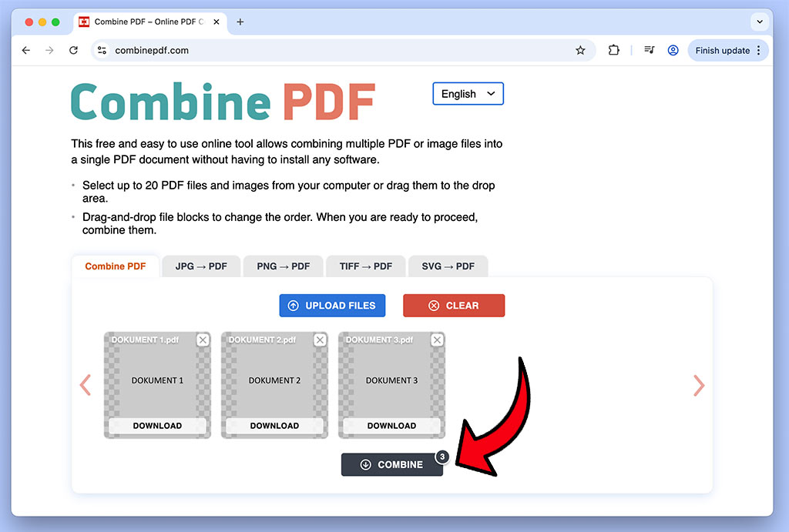Open the SVG → PDF tab
Image resolution: width=789 pixels, height=532 pixels.
[x=448, y=266]
